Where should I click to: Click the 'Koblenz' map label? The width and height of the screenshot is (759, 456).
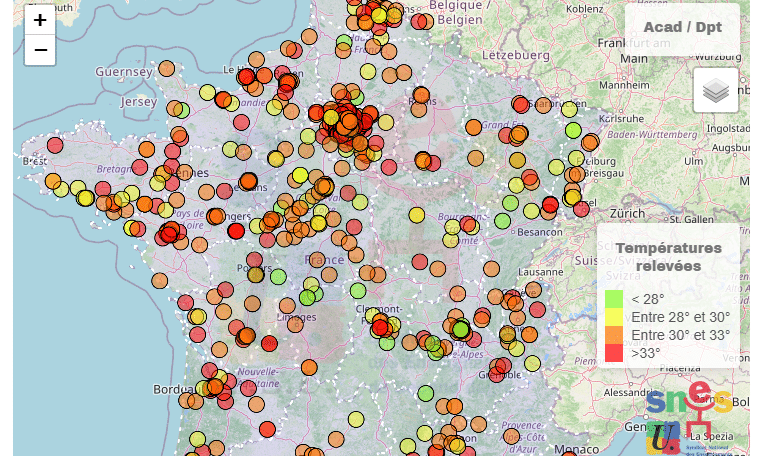pos(585,9)
